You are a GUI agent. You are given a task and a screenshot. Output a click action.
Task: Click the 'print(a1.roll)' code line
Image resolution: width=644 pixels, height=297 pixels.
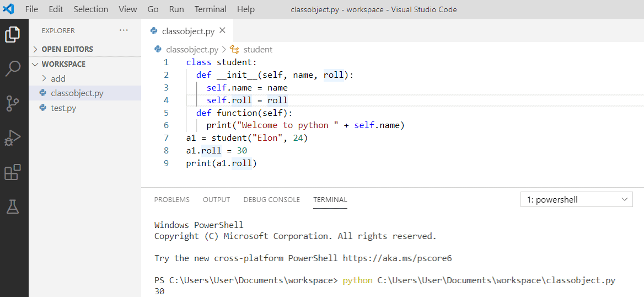222,163
